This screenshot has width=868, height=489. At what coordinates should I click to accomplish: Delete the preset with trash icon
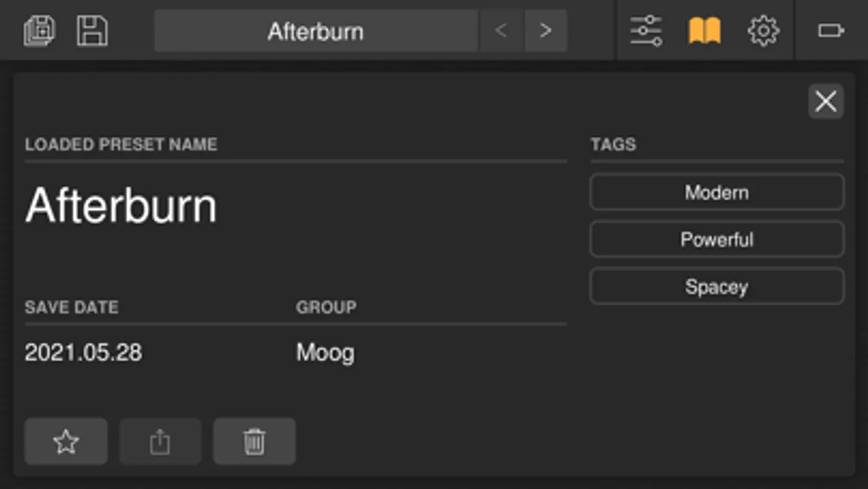(x=254, y=441)
